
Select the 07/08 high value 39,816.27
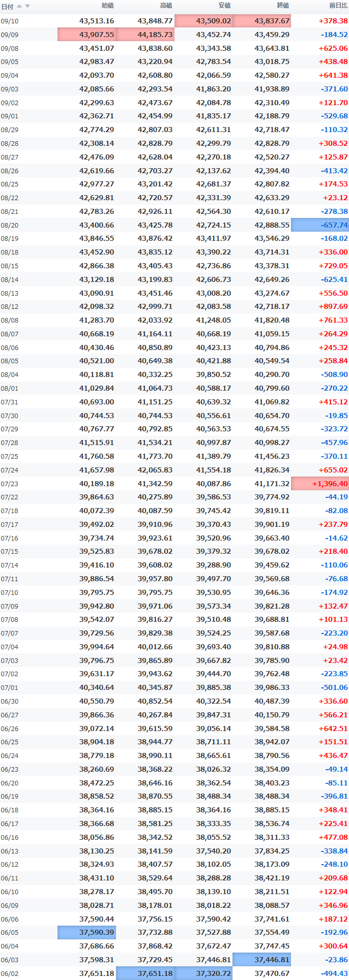[155, 620]
